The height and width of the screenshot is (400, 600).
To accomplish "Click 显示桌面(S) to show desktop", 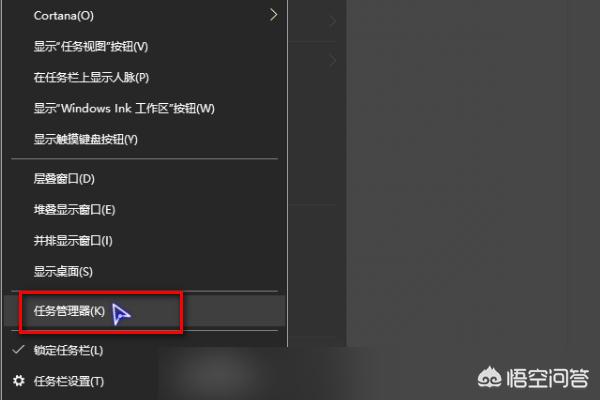I will pos(144,272).
